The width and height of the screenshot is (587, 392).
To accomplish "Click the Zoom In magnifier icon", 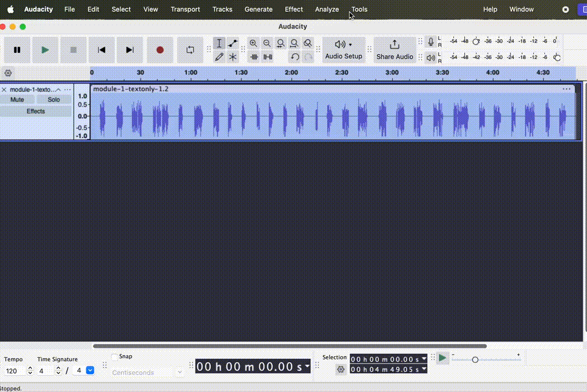I will (253, 44).
